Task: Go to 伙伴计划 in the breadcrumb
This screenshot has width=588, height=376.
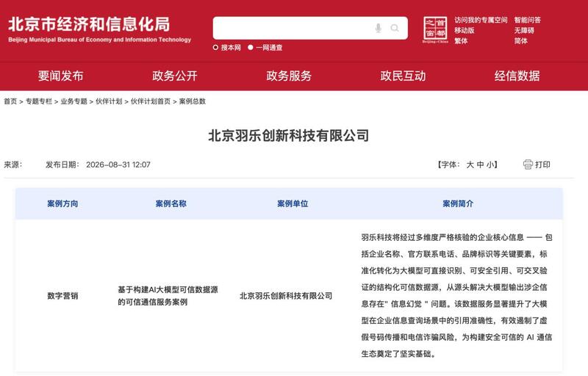Action: pyautogui.click(x=109, y=101)
